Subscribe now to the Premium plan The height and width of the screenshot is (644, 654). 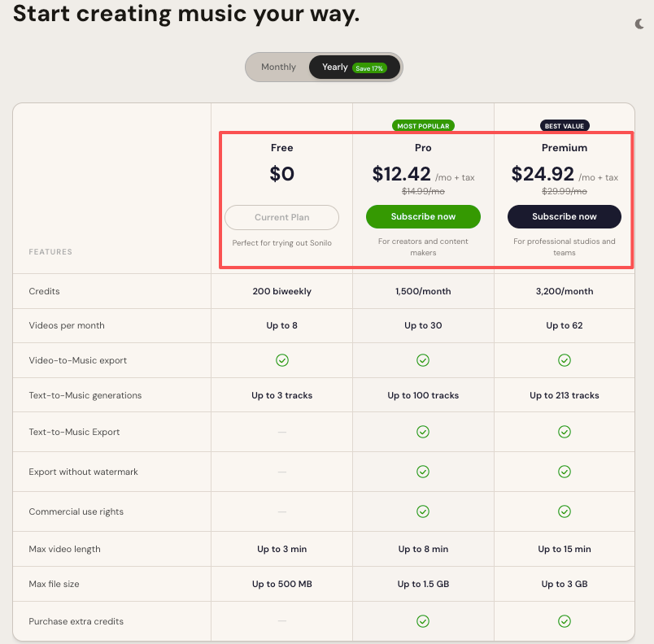click(x=565, y=216)
